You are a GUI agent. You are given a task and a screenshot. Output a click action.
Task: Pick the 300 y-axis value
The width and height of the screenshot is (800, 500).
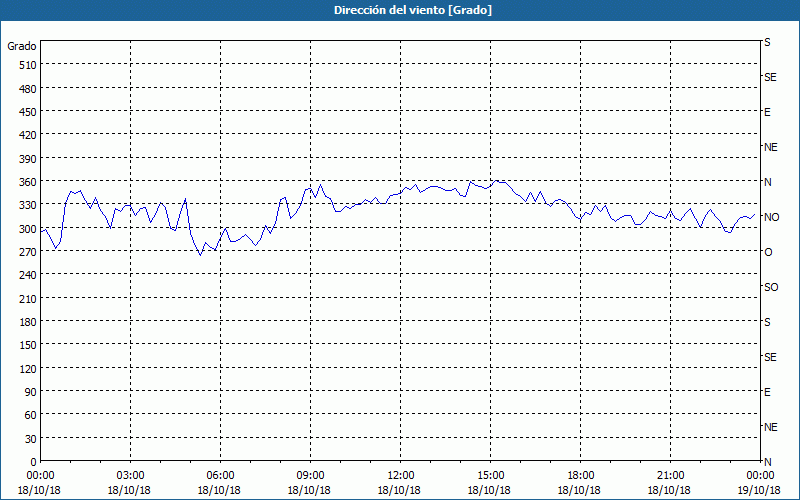pyautogui.click(x=28, y=229)
